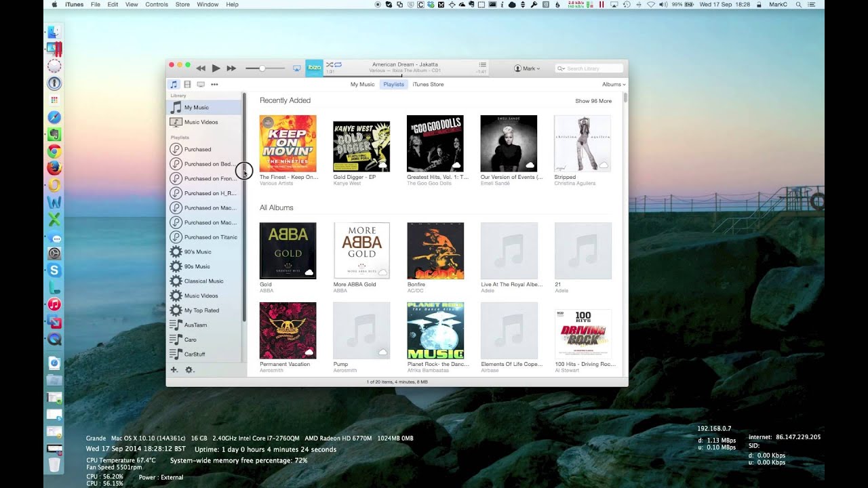Open the ABBA Gold album cover
This screenshot has height=488, width=868.
coord(288,251)
